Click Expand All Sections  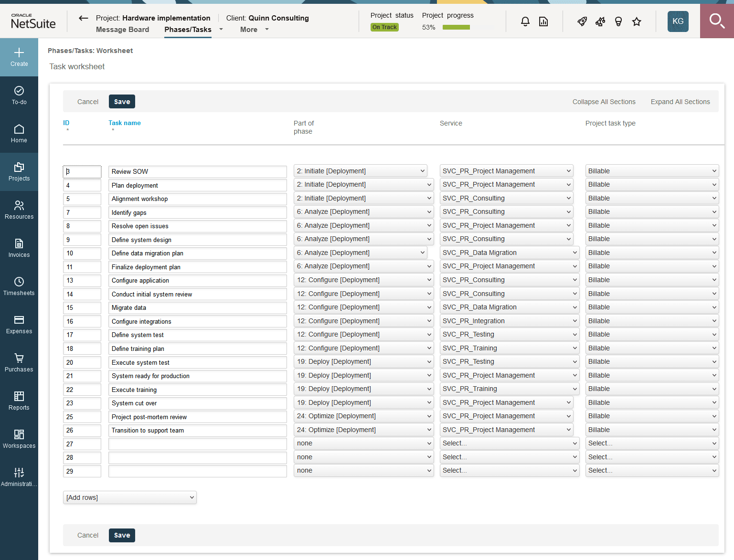(x=681, y=102)
